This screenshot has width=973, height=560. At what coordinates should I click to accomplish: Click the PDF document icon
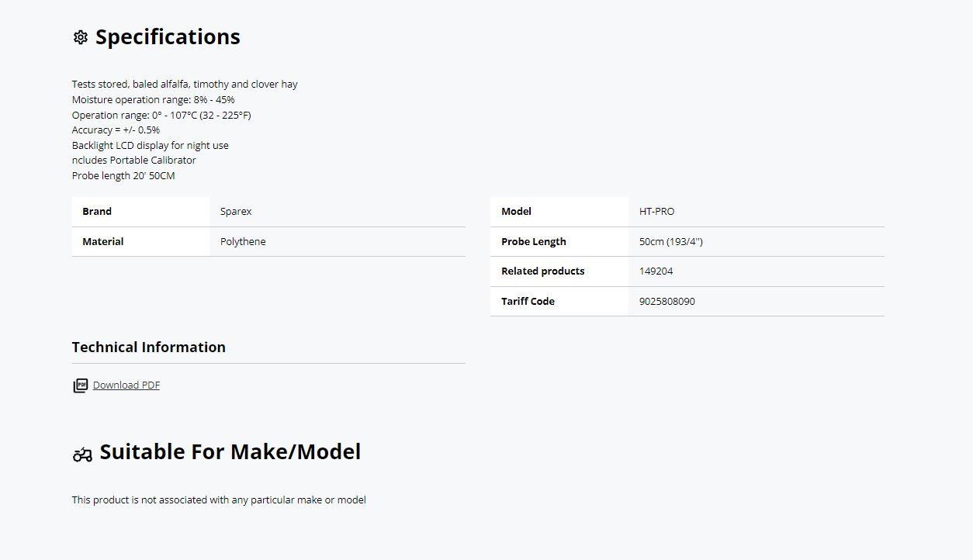click(x=80, y=385)
